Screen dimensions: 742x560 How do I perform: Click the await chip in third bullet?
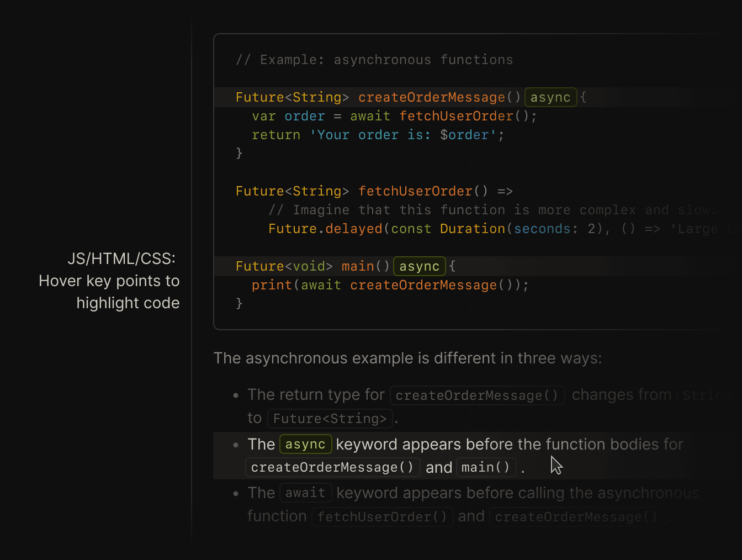305,492
